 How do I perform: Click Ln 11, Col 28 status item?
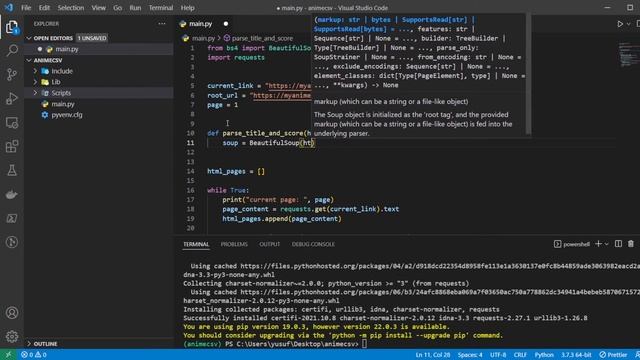point(433,355)
